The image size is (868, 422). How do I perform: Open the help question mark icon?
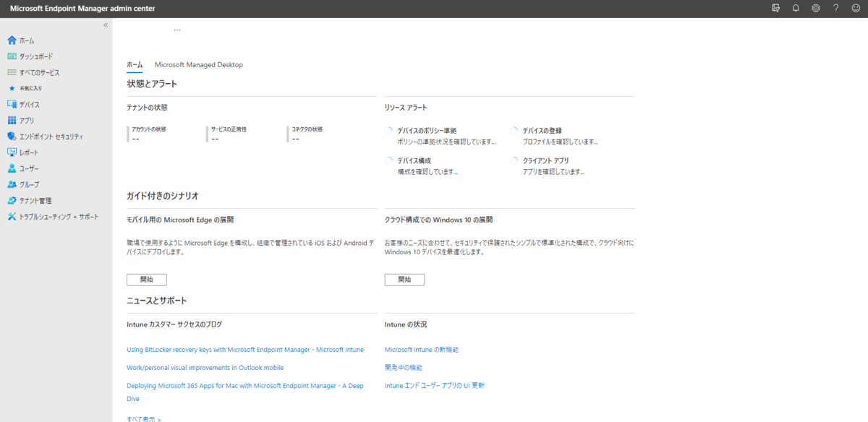coord(835,8)
